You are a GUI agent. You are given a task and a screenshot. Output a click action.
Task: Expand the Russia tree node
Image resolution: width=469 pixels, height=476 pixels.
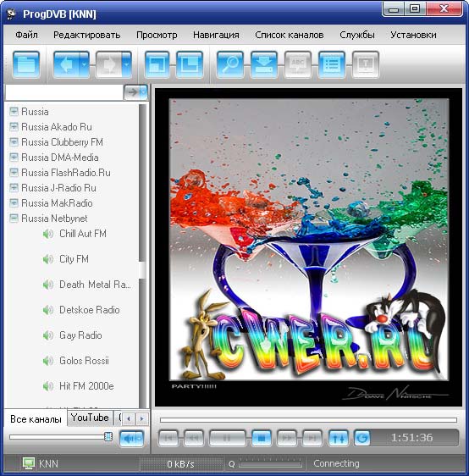point(14,112)
